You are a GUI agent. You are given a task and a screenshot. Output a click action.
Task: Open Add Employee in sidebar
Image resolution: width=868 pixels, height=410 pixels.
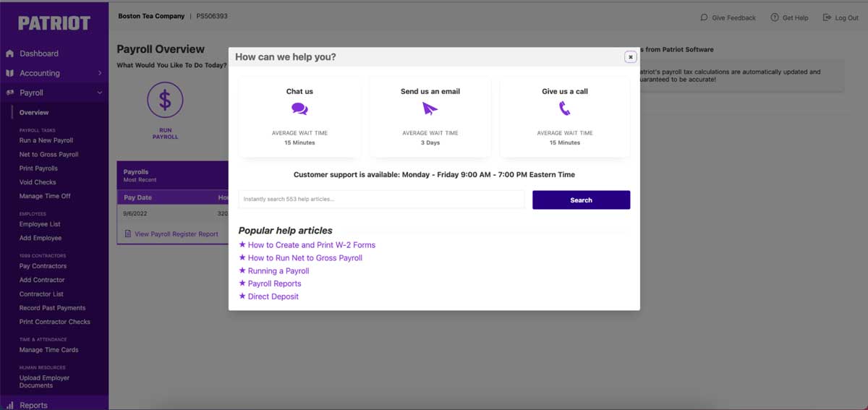[x=41, y=238]
